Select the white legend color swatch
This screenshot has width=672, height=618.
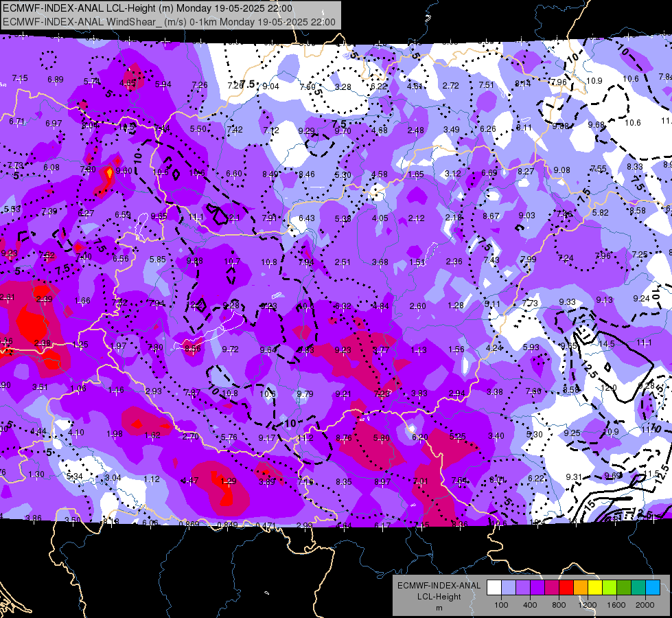[x=494, y=588]
